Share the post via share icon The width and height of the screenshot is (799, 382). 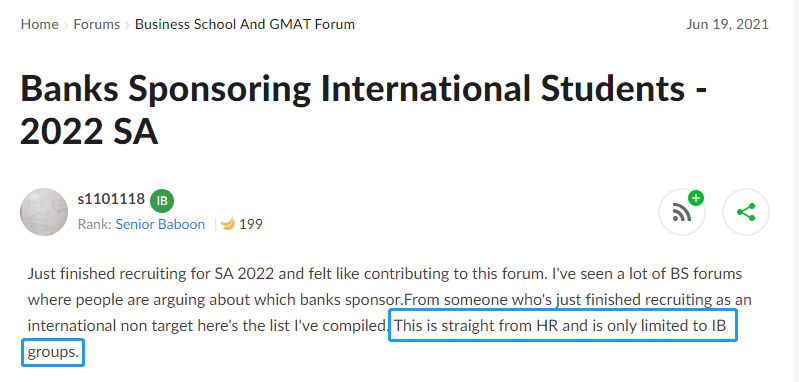746,212
